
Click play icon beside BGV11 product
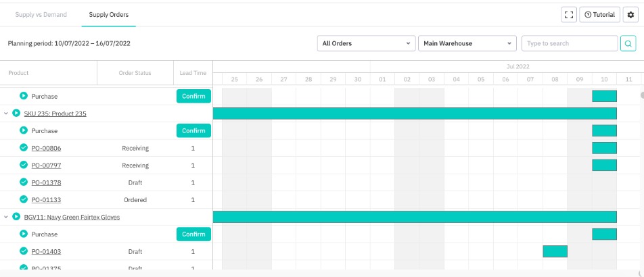pyautogui.click(x=16, y=217)
